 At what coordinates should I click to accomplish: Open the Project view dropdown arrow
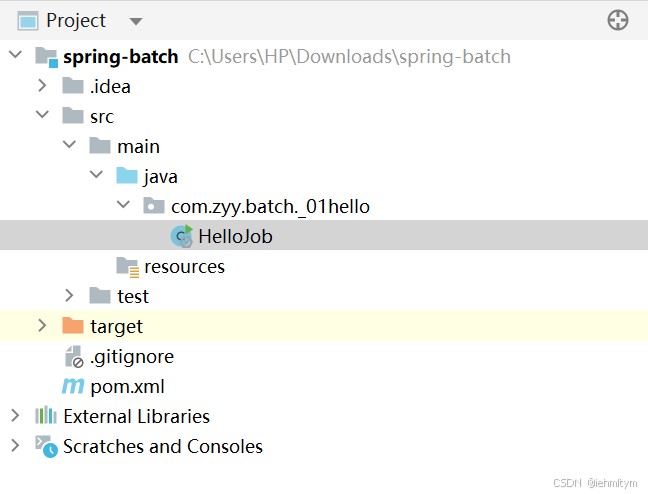(x=136, y=21)
